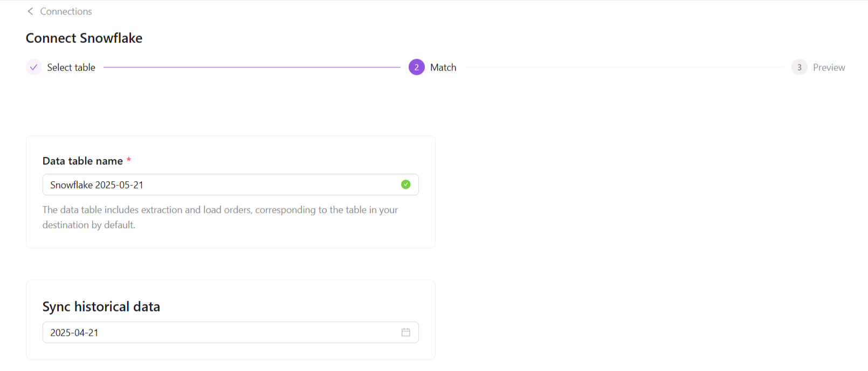Click the 2025-04-21 date input

click(216, 333)
